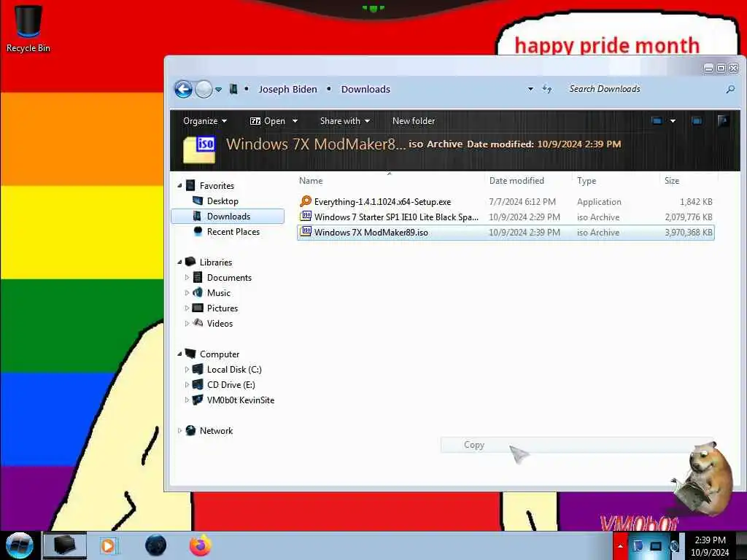
Task: Click the folder icon in the address bar
Action: (233, 89)
